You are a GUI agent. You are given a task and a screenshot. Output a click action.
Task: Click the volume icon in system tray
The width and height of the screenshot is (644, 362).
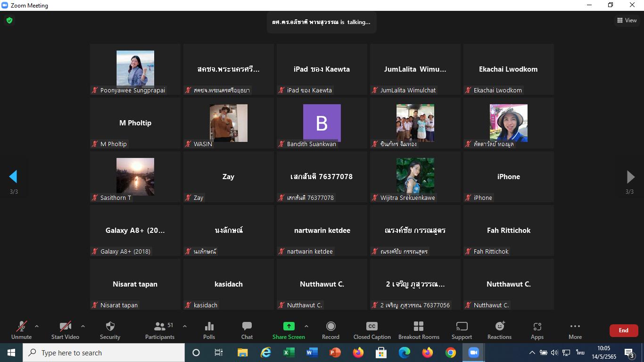coord(554,353)
